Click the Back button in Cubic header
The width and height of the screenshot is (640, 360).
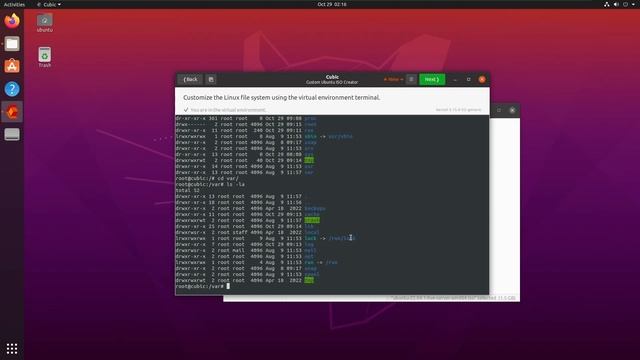point(190,80)
